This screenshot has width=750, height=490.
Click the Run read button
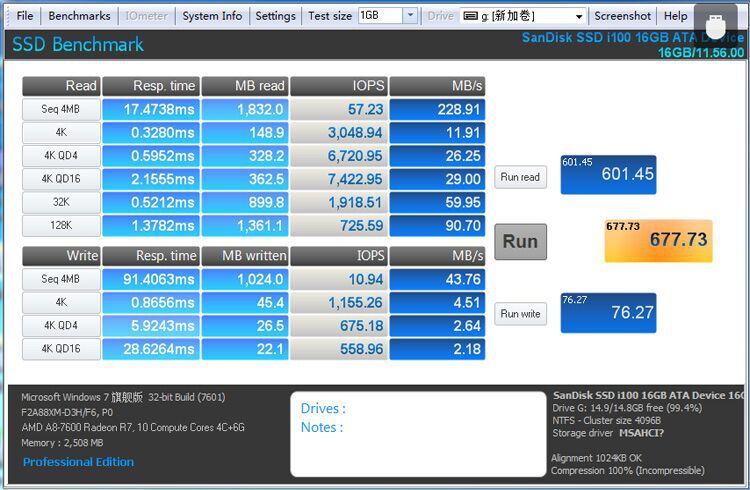click(520, 177)
